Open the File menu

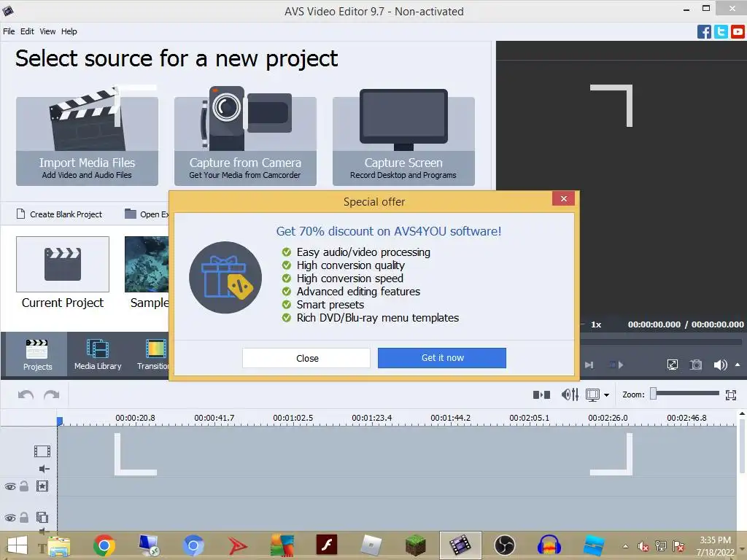point(9,31)
